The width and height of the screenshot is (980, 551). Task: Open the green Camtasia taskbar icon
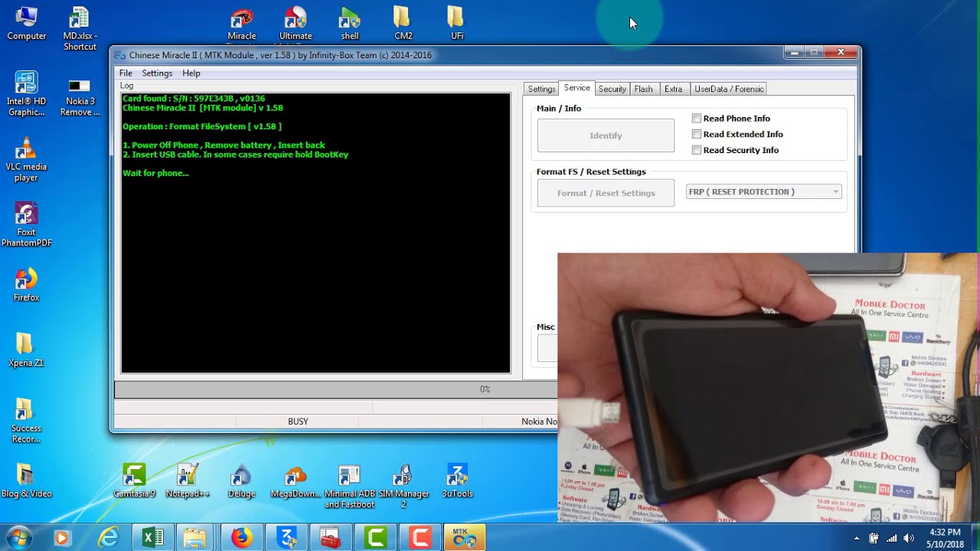pos(375,538)
